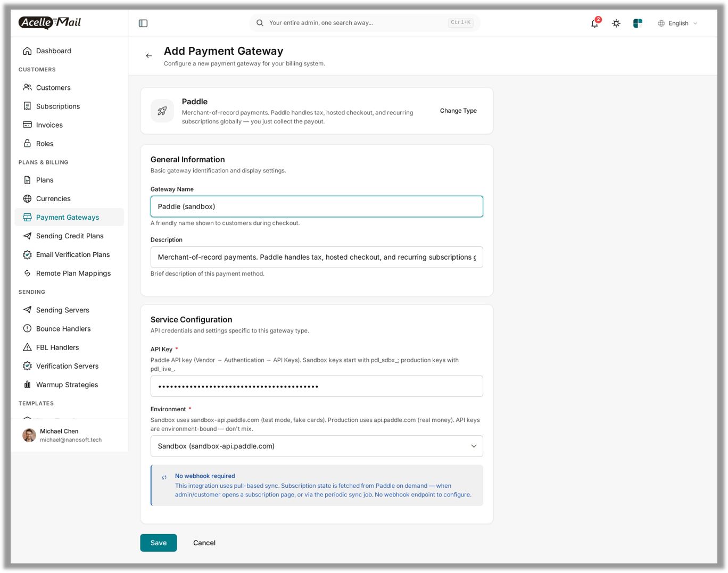Click the 'Service Configuration' heading
The image size is (728, 573).
(x=191, y=320)
